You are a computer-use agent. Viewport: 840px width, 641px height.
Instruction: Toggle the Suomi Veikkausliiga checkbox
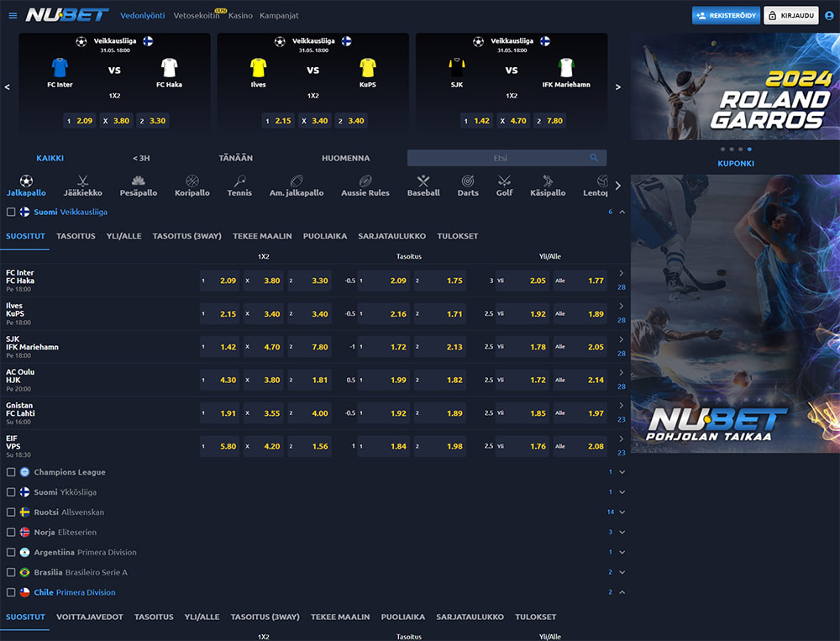pos(11,213)
